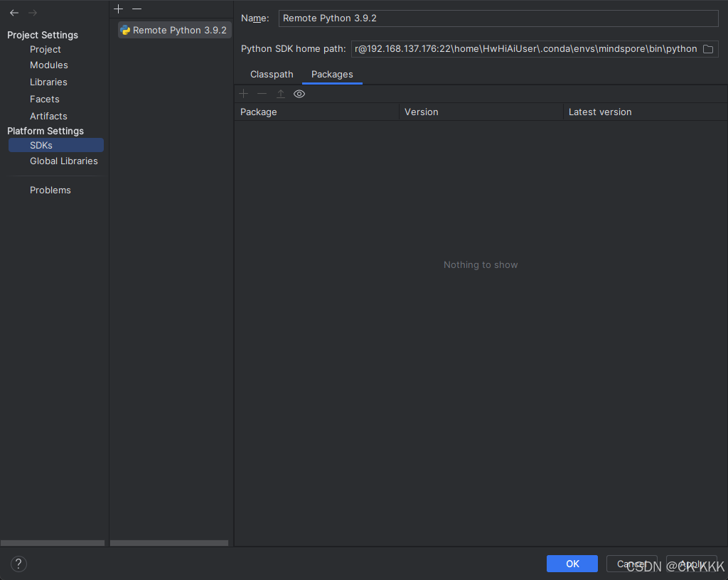Viewport: 728px width, 580px height.
Task: Sort by the Version column header
Action: point(481,112)
